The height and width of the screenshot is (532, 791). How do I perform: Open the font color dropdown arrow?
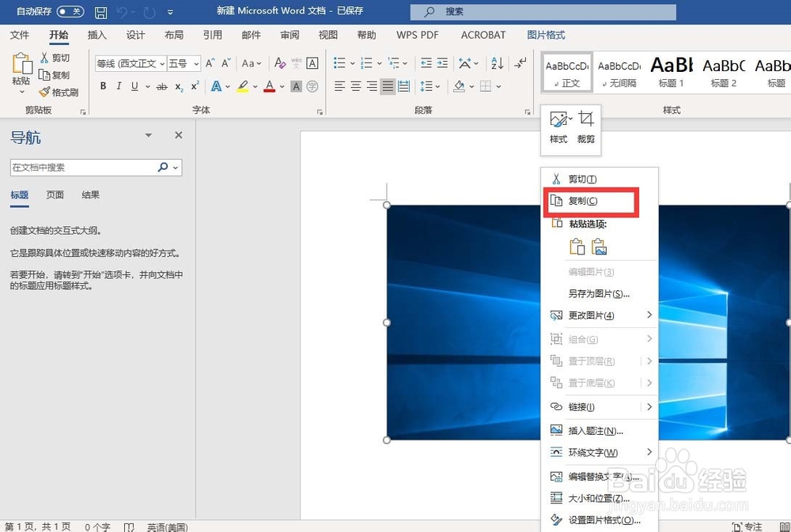pos(282,87)
